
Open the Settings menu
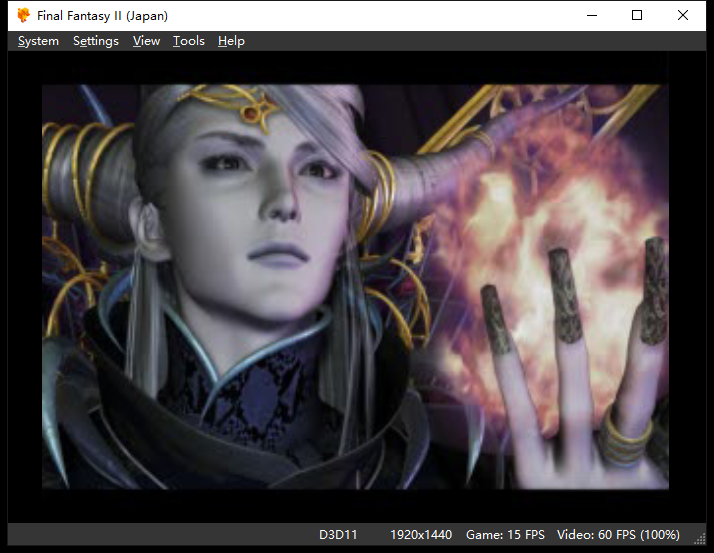click(96, 41)
